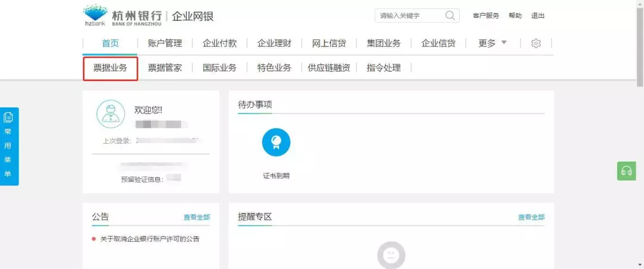This screenshot has height=269, width=644.
Task: Select 国际业务 in the submenu
Action: point(219,68)
